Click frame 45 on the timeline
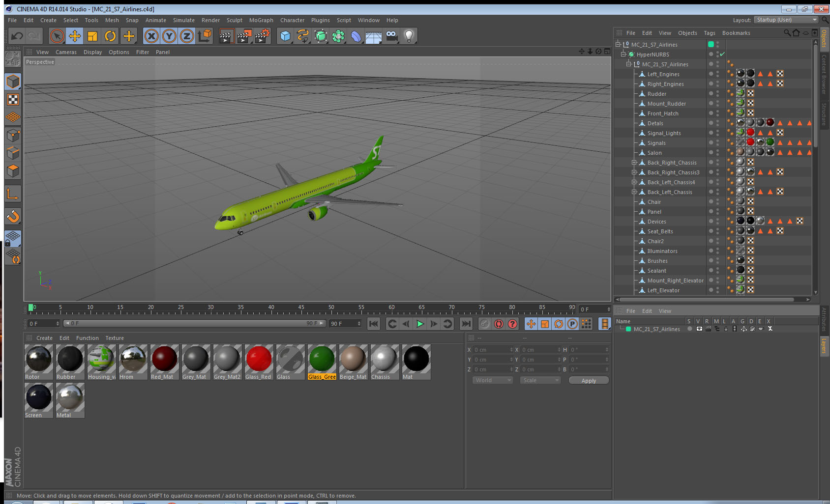The image size is (830, 504). point(301,308)
